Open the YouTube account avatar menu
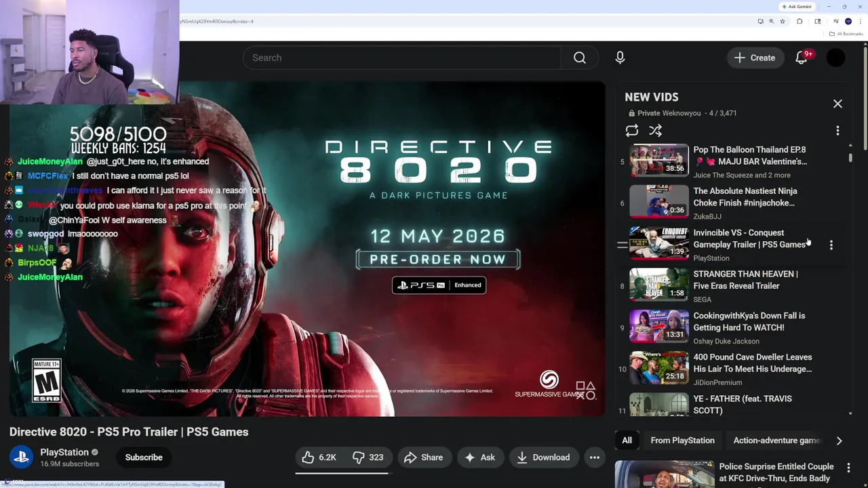868x488 pixels. pyautogui.click(x=836, y=58)
